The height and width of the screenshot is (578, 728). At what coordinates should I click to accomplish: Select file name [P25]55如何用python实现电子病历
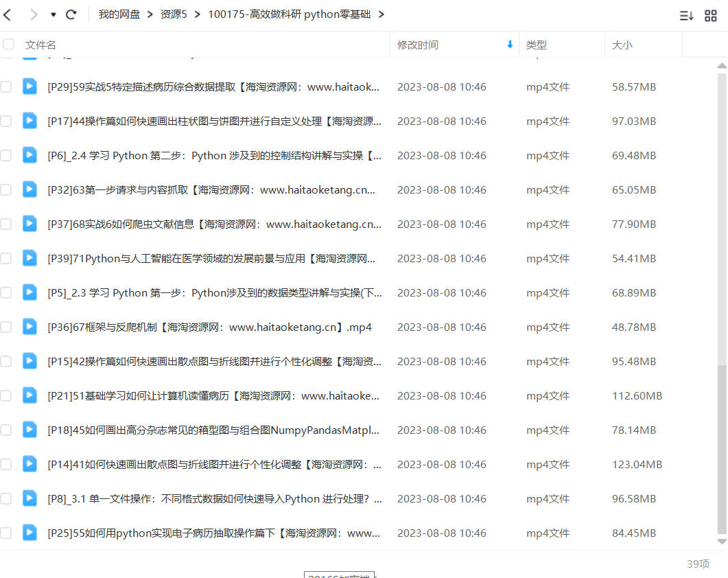pyautogui.click(x=213, y=533)
